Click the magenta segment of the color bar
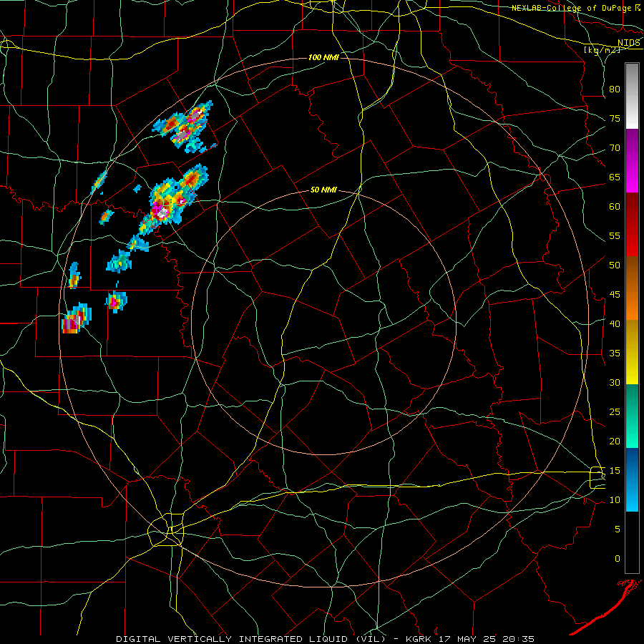The height and width of the screenshot is (644, 644). coord(632,160)
